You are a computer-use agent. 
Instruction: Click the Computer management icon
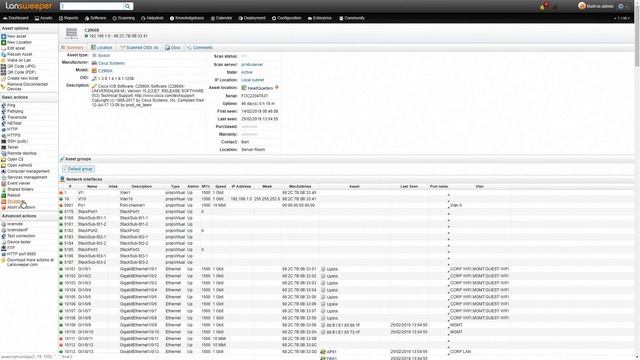pos(3,171)
